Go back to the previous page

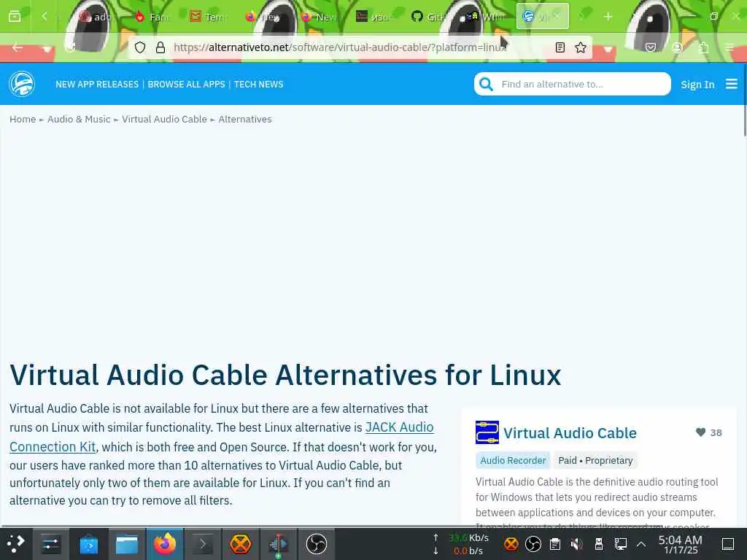tap(18, 47)
